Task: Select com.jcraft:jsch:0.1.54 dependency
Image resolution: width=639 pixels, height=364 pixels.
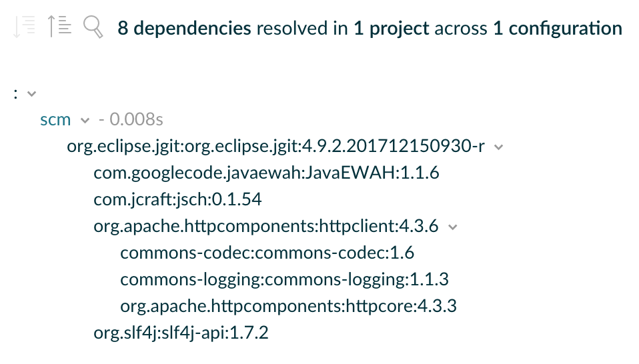Action: point(178,200)
